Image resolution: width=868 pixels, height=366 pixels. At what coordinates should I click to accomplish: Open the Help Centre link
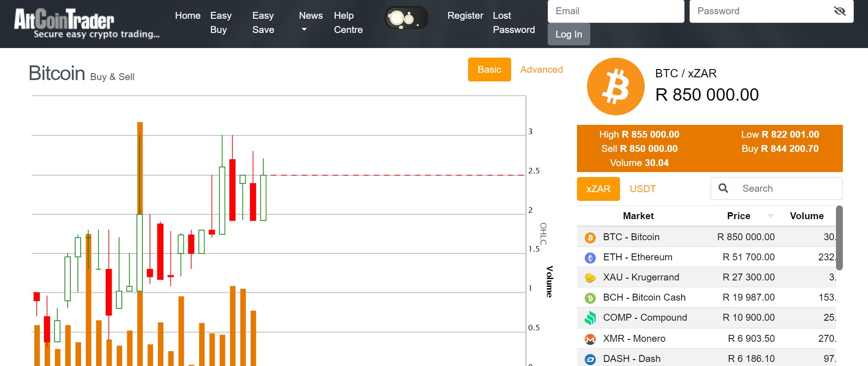pyautogui.click(x=348, y=22)
